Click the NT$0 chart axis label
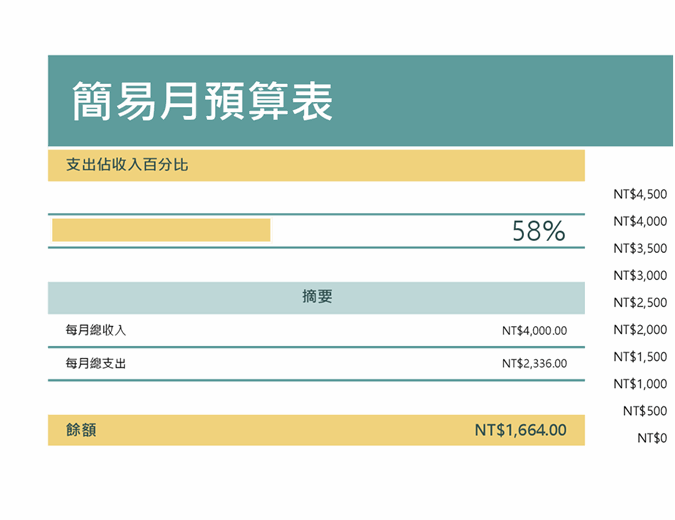 pos(652,437)
